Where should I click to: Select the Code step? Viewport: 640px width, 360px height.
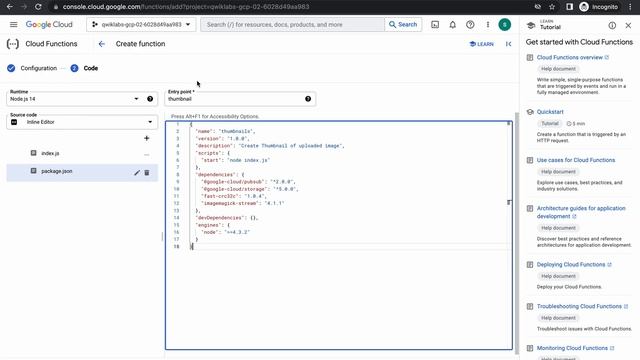coord(84,68)
